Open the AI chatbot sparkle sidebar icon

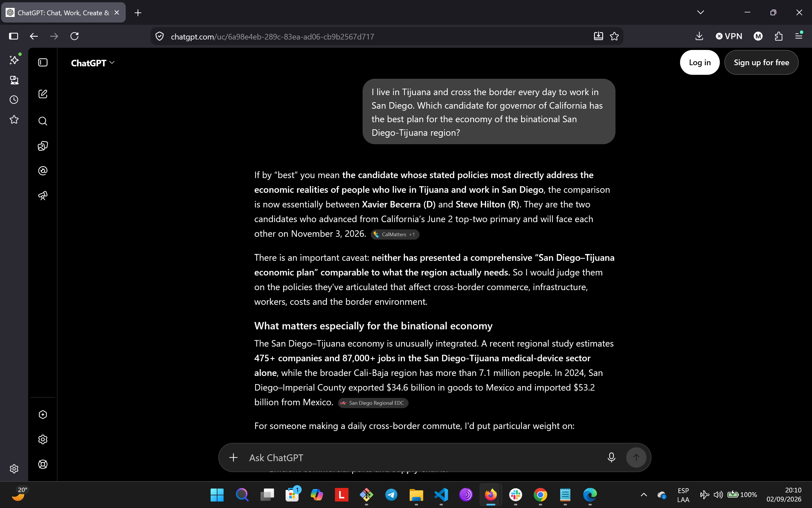click(14, 60)
